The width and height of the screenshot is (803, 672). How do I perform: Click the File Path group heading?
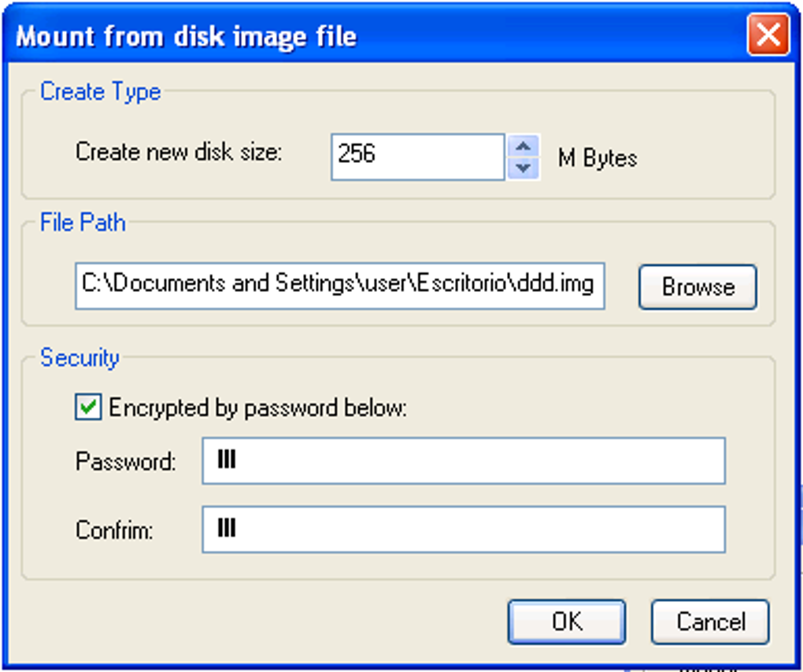tap(83, 222)
